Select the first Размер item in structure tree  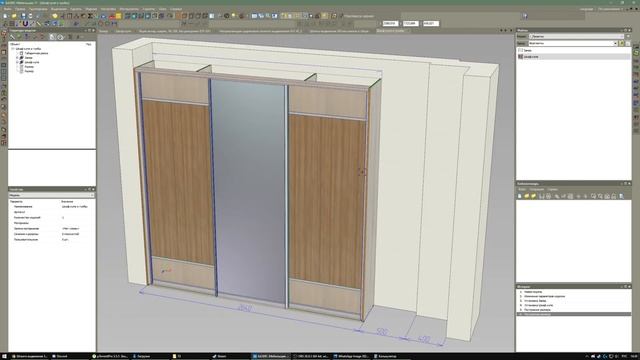coord(29,67)
